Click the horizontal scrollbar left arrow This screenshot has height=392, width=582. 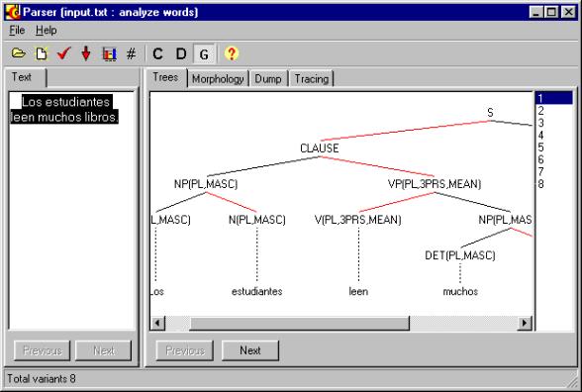click(157, 323)
